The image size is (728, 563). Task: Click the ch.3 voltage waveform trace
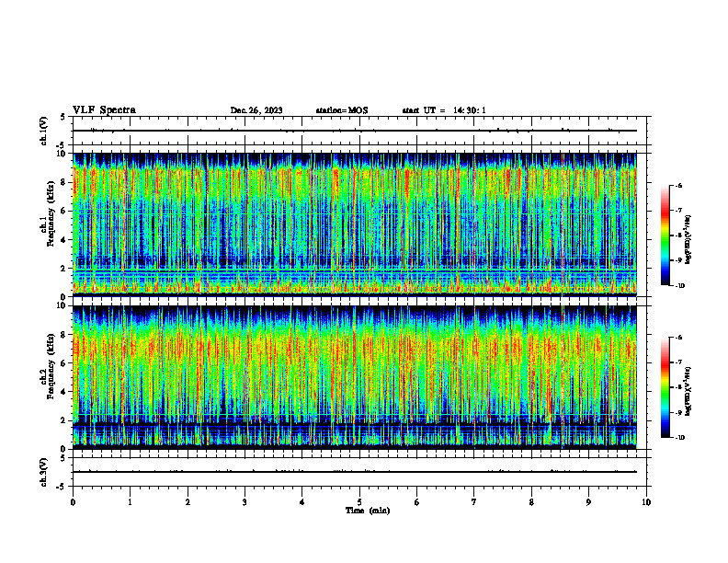pos(354,472)
